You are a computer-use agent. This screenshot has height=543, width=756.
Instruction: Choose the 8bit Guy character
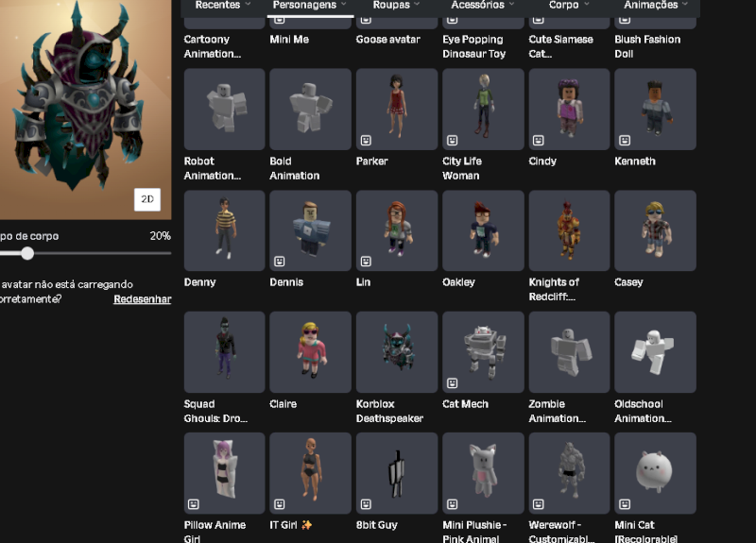[x=397, y=472]
